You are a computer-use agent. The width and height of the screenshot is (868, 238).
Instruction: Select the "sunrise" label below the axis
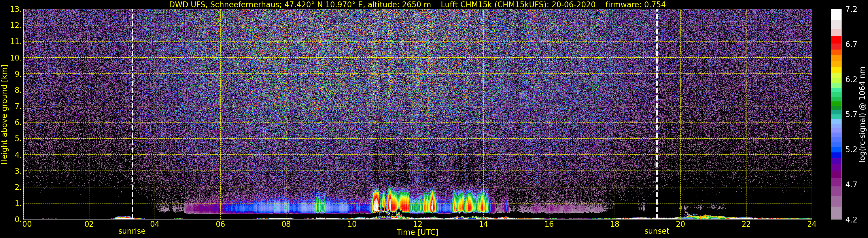tap(132, 231)
